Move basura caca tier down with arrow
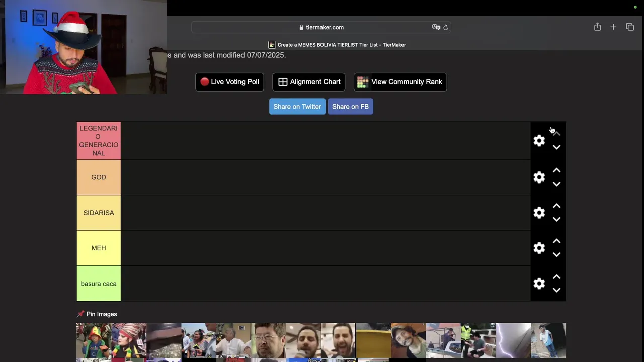The image size is (644, 362). tap(556, 290)
